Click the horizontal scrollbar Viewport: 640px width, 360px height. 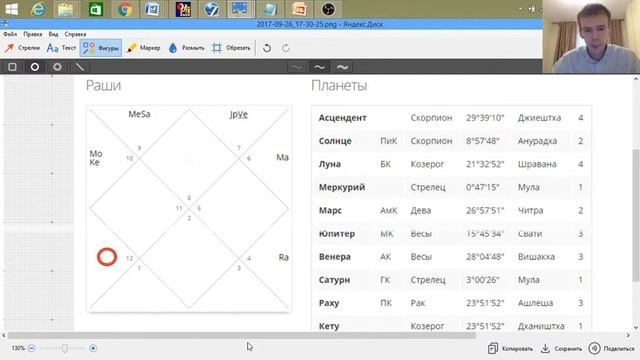(x=242, y=335)
